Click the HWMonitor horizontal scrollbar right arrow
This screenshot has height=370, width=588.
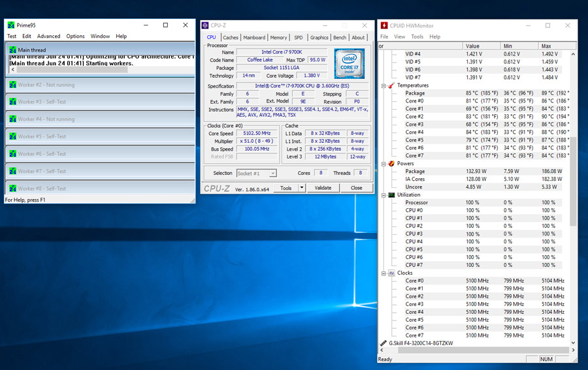(573, 350)
